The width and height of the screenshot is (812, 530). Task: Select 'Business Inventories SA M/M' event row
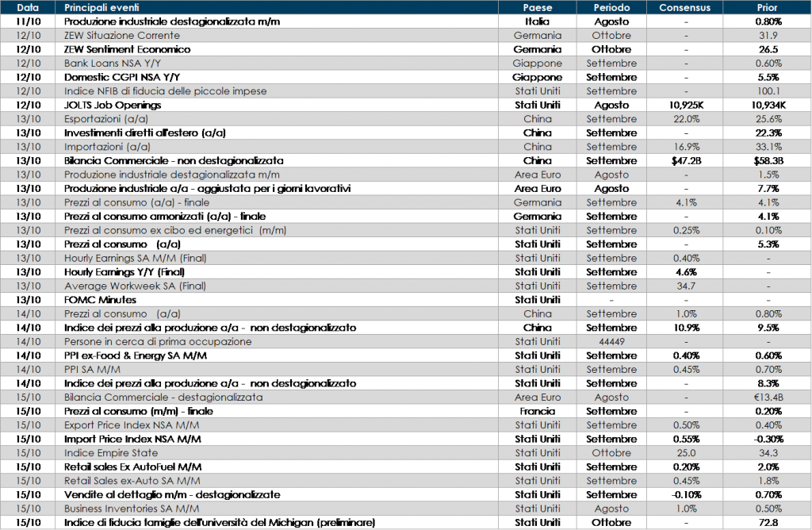(131, 509)
